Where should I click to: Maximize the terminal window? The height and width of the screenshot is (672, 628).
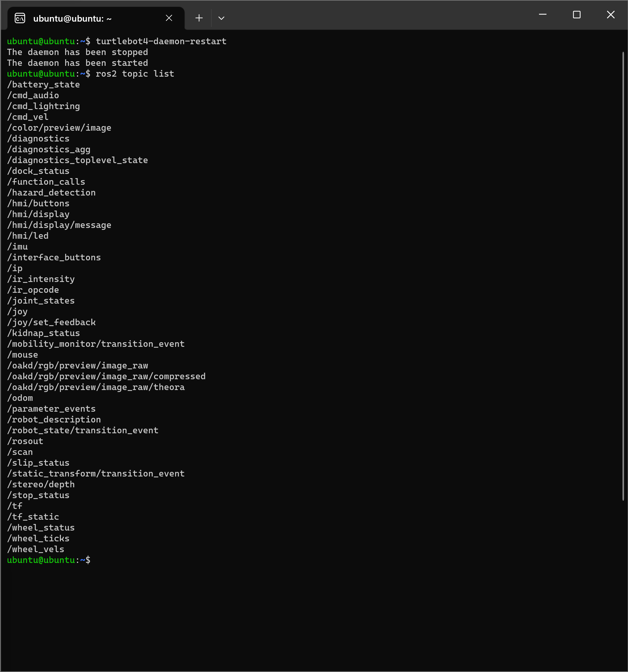(577, 14)
